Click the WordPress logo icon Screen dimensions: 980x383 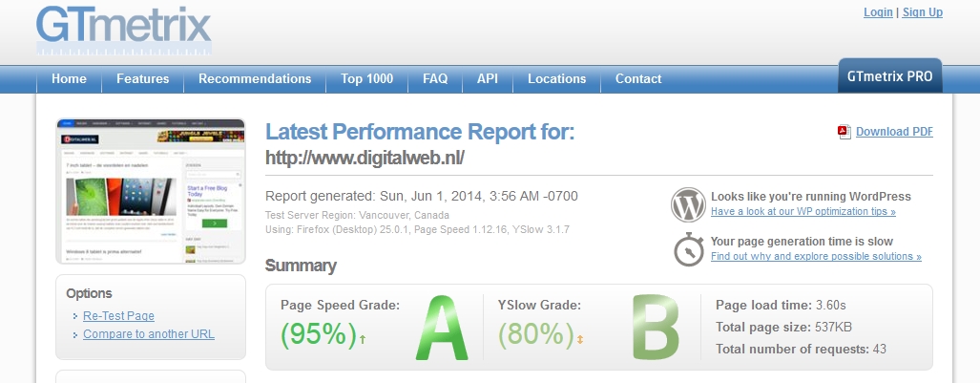[688, 204]
